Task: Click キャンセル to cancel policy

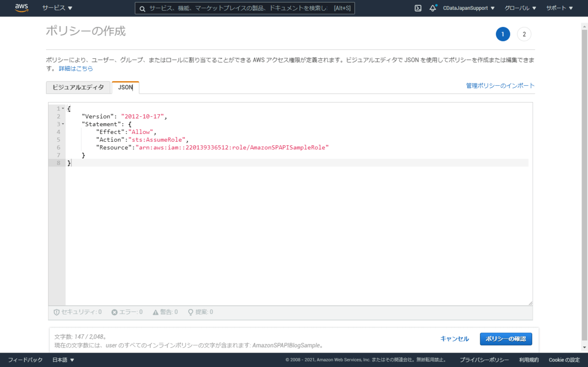Action: (455, 339)
